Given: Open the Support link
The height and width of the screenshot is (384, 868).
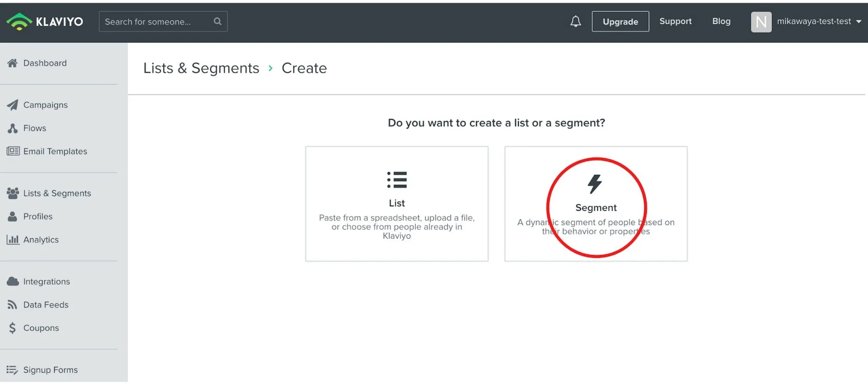Looking at the screenshot, I should point(675,21).
